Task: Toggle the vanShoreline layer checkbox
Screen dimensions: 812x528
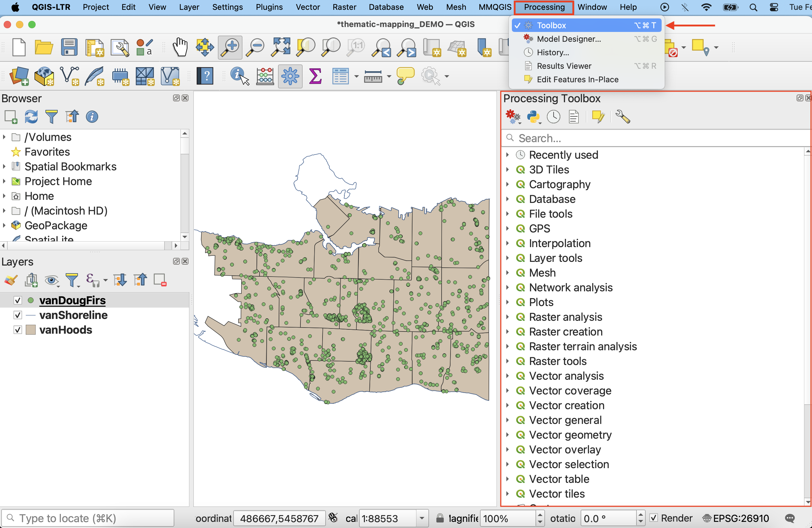Action: tap(18, 315)
